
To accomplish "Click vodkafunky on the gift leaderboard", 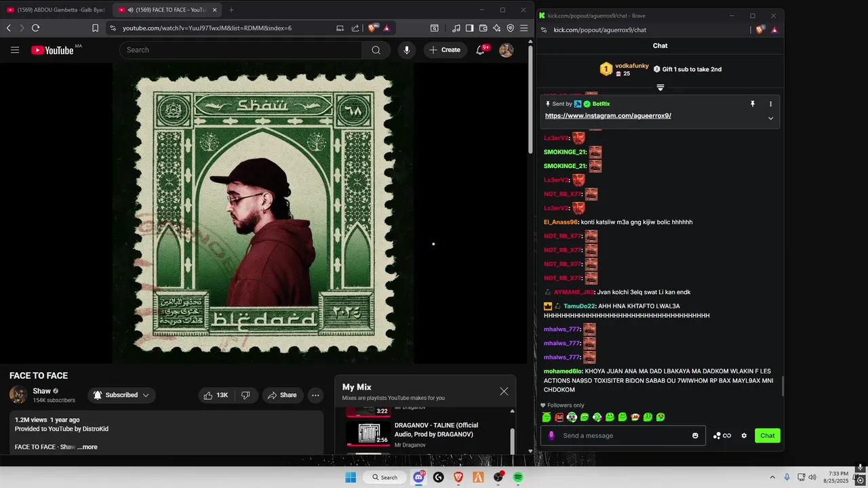I will 631,66.
